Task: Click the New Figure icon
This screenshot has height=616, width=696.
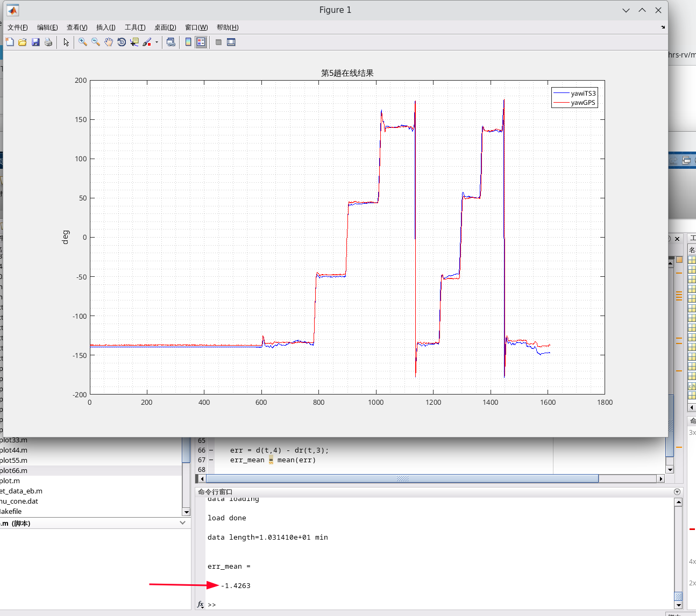Action: 10,42
